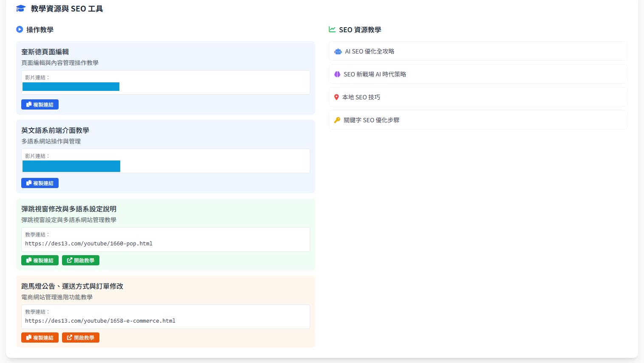Click the 1660-pop.html tutorial URL text
Viewport: 644px width, 363px height.
click(89, 244)
